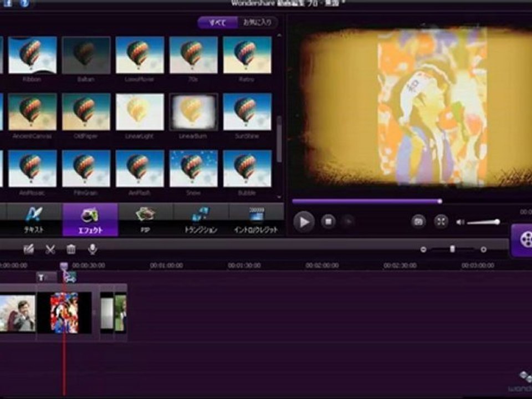Split clip with the scissors icon
This screenshot has width=532, height=399.
pyautogui.click(x=50, y=249)
